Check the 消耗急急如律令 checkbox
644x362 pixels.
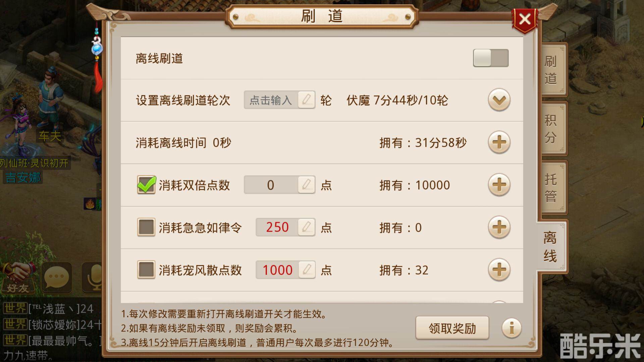(x=146, y=227)
